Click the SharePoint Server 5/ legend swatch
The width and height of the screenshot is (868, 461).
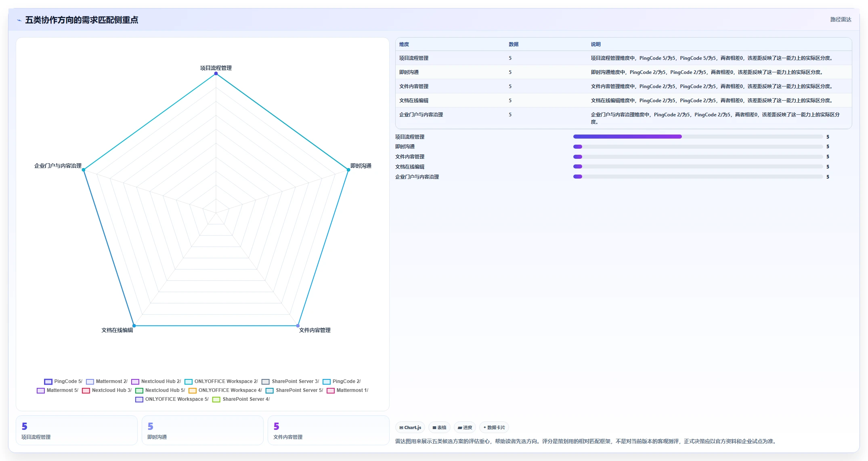tap(270, 391)
